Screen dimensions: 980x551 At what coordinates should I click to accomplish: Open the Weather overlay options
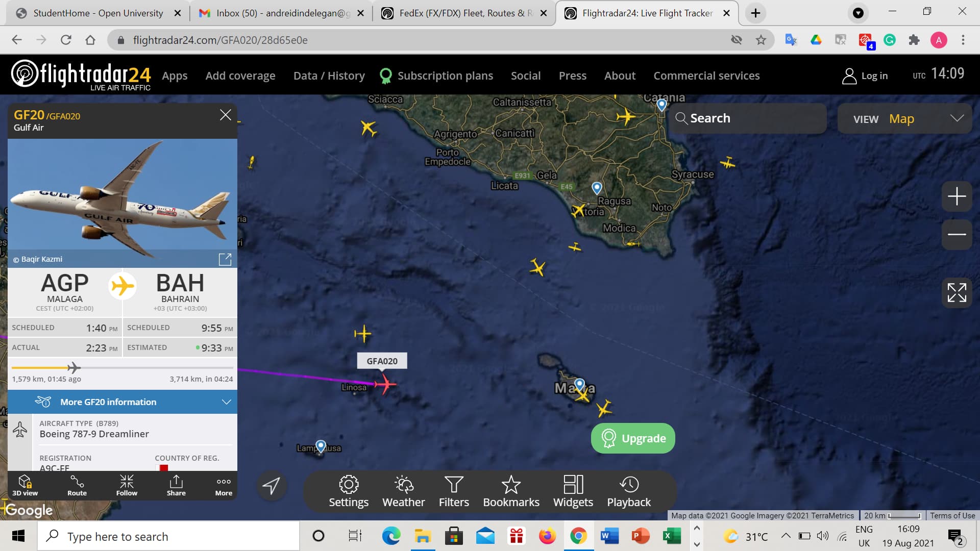pos(403,491)
